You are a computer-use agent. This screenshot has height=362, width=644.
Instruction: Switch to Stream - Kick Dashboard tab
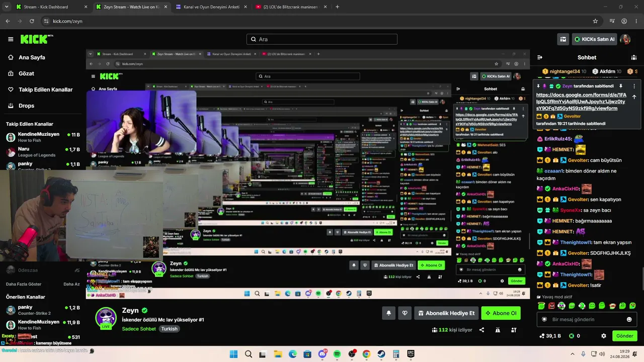click(x=52, y=7)
